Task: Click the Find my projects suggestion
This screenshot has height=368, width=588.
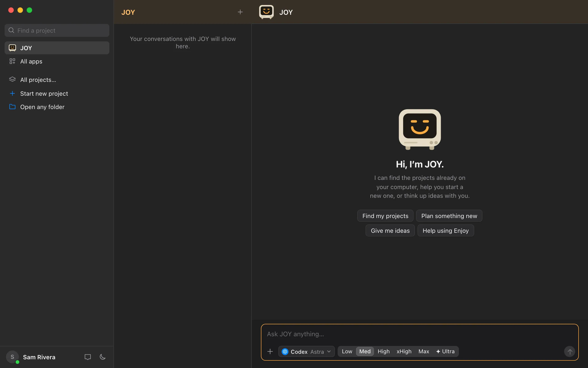Action: tap(385, 216)
